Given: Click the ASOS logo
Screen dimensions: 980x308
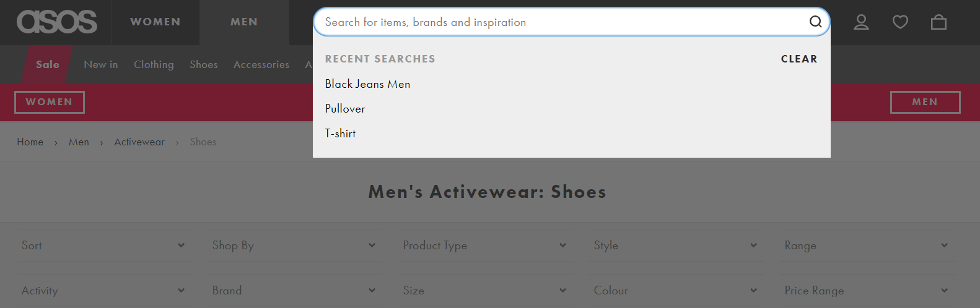Looking at the screenshot, I should pyautogui.click(x=56, y=22).
